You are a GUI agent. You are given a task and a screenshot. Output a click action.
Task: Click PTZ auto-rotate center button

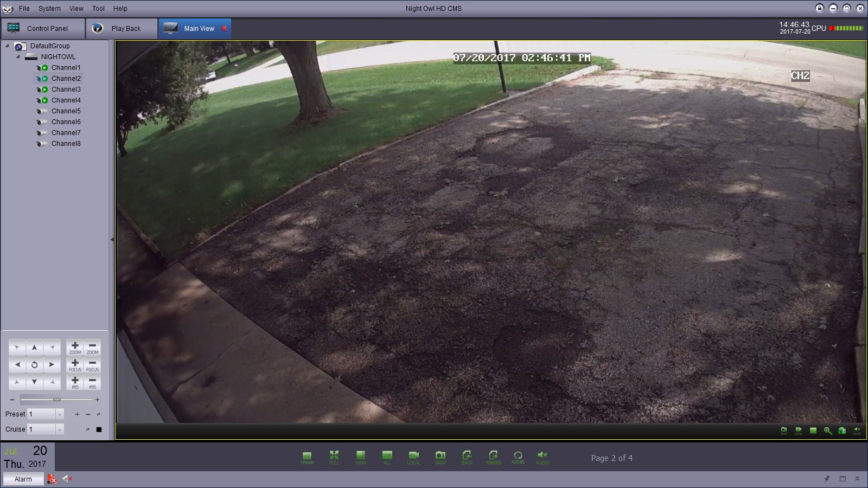(x=34, y=364)
